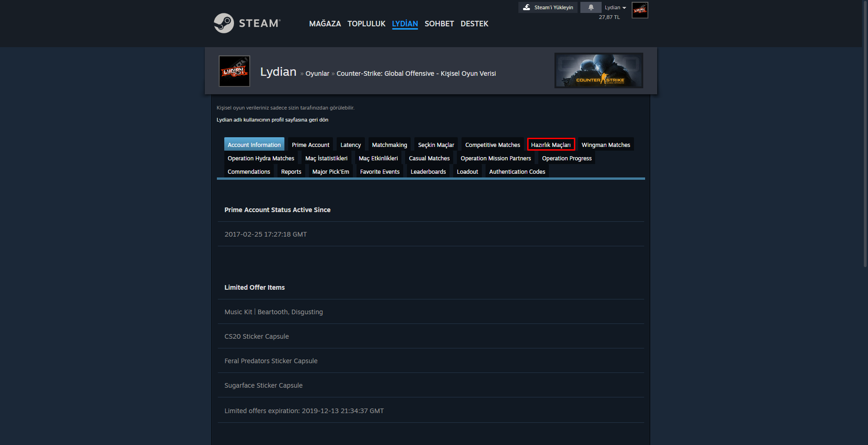Click the profile avatar in the top-right corner
Viewport: 868px width, 445px height.
(640, 10)
